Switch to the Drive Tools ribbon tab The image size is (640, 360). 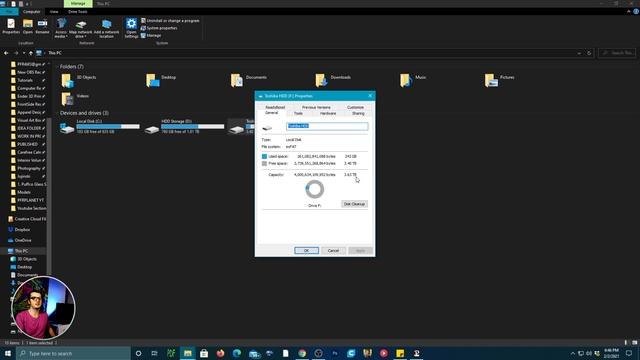(78, 12)
